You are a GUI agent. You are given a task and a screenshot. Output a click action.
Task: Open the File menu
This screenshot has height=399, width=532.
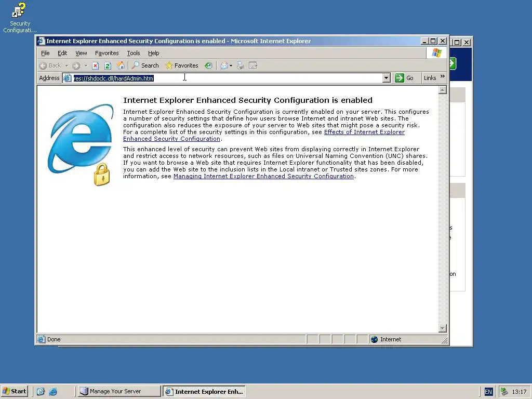pos(45,53)
